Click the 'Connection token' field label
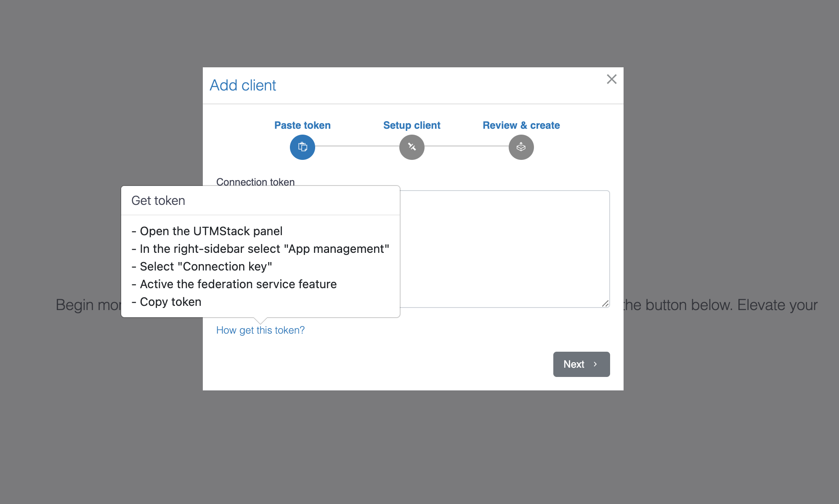The width and height of the screenshot is (839, 504). [255, 182]
